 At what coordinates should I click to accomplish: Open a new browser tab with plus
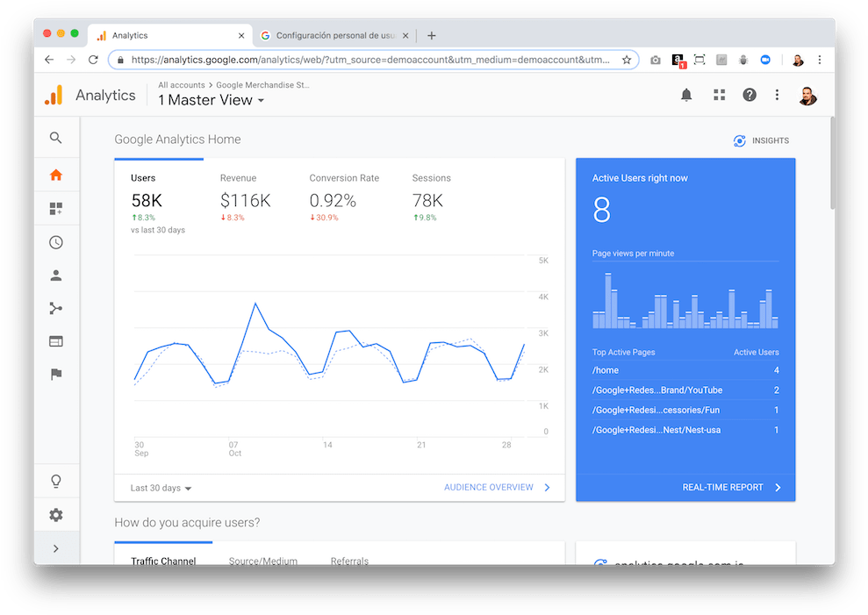click(432, 35)
